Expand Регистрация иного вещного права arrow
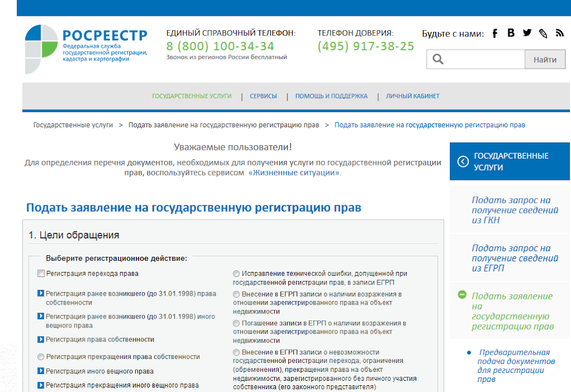This screenshot has width=571, height=392. tap(41, 371)
